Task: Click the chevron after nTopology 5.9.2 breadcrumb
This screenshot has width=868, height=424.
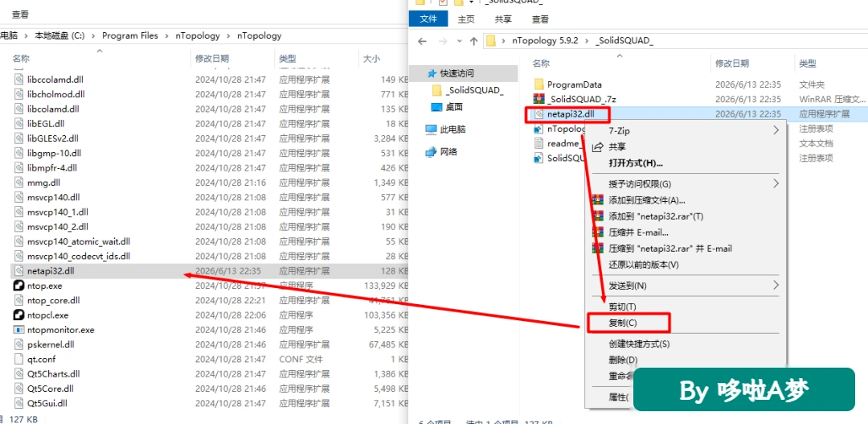Action: click(x=587, y=41)
